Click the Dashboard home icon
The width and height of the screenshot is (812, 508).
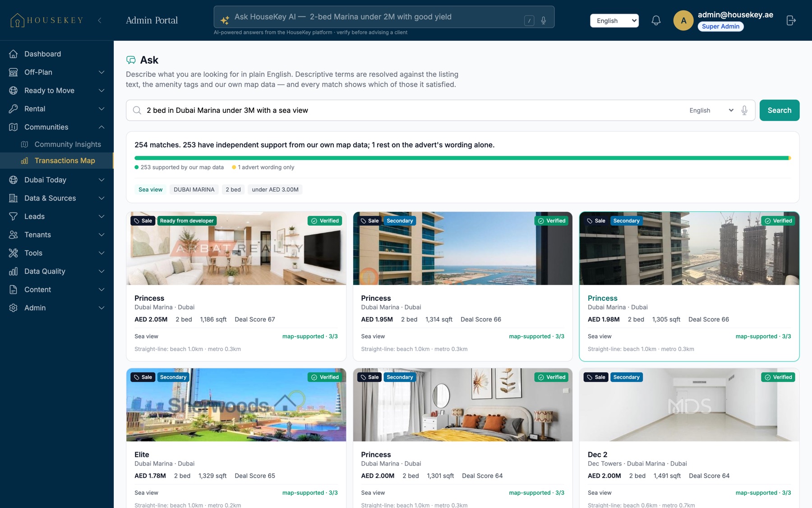point(14,54)
